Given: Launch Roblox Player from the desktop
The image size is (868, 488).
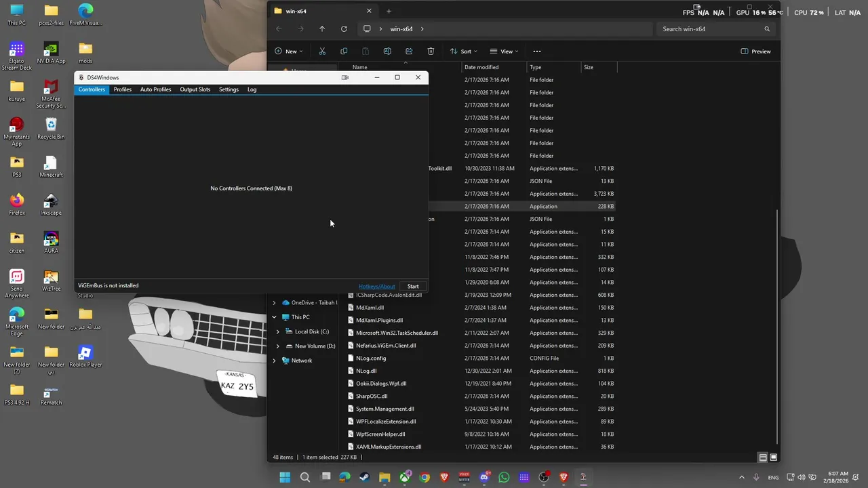Looking at the screenshot, I should [85, 357].
